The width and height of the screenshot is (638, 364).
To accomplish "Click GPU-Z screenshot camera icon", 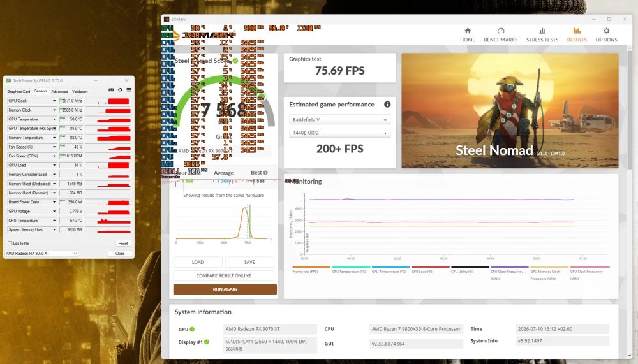I will click(111, 90).
